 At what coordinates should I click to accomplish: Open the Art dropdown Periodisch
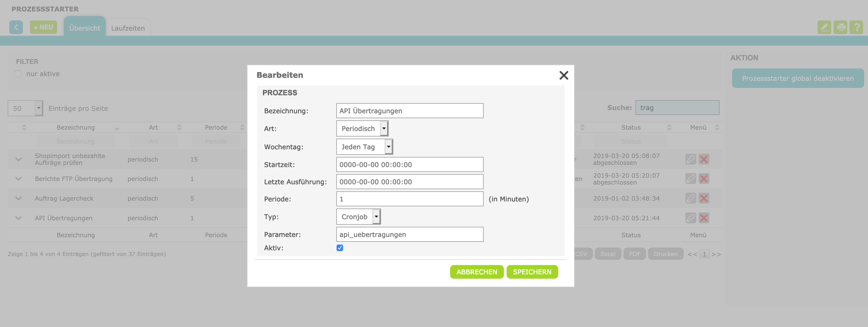362,129
